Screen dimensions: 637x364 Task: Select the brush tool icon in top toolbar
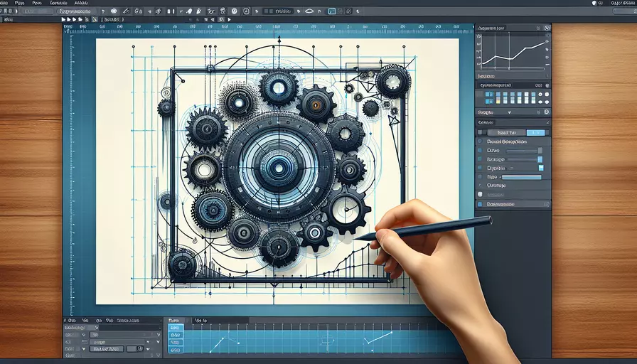[126, 11]
